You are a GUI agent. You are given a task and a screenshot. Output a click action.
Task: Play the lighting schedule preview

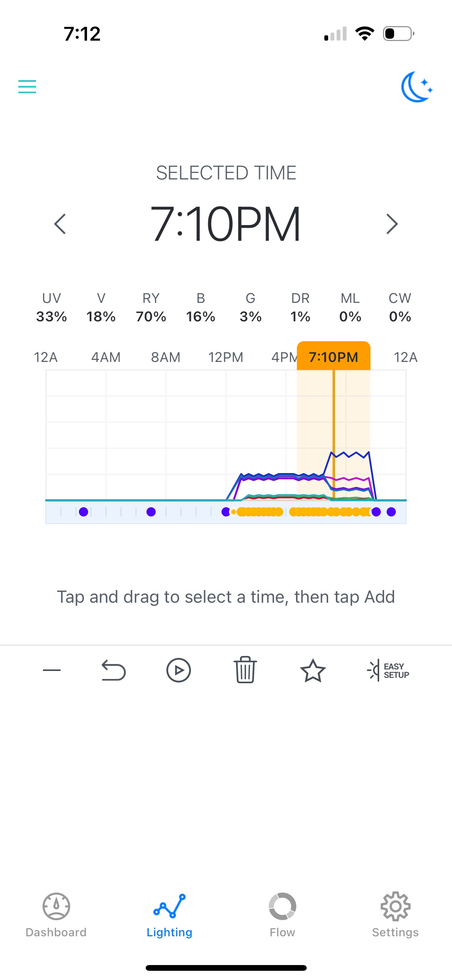[x=178, y=670]
